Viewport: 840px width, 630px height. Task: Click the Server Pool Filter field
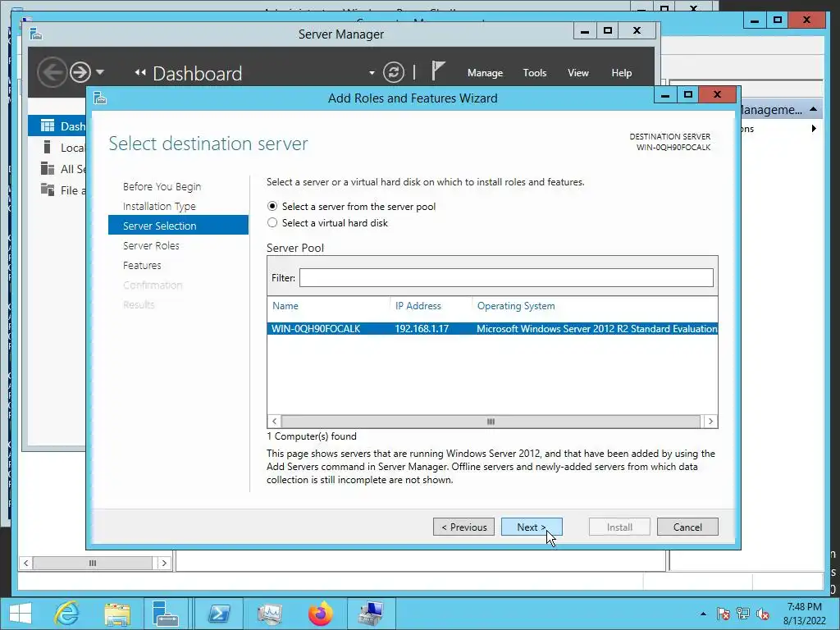[506, 277]
